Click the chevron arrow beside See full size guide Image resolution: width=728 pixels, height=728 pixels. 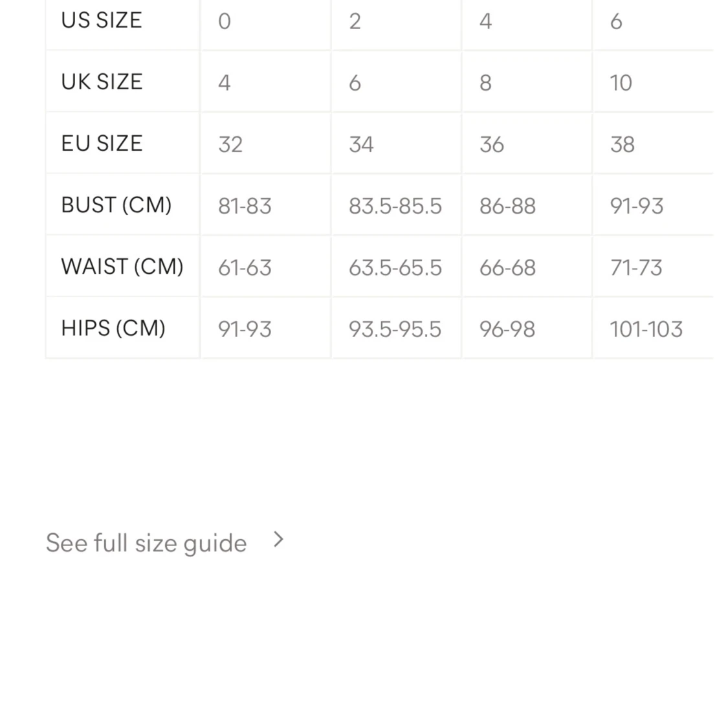(278, 540)
